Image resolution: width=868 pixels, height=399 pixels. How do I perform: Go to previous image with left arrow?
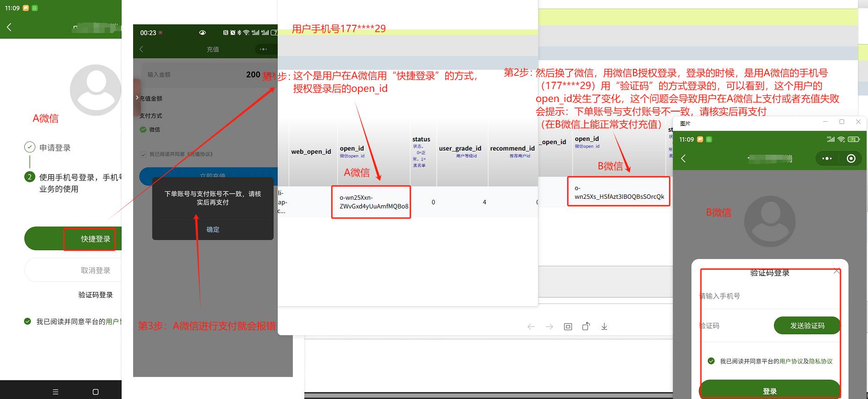[531, 326]
